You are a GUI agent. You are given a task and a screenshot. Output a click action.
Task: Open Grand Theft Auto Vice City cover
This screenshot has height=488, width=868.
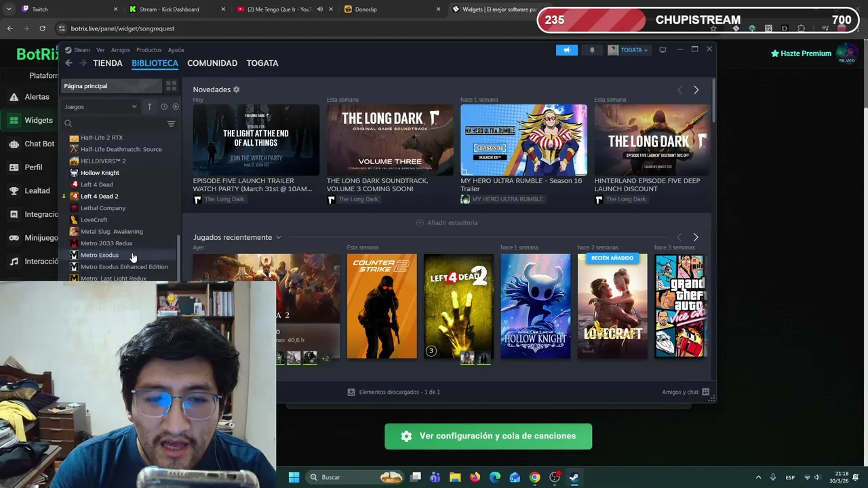(681, 306)
